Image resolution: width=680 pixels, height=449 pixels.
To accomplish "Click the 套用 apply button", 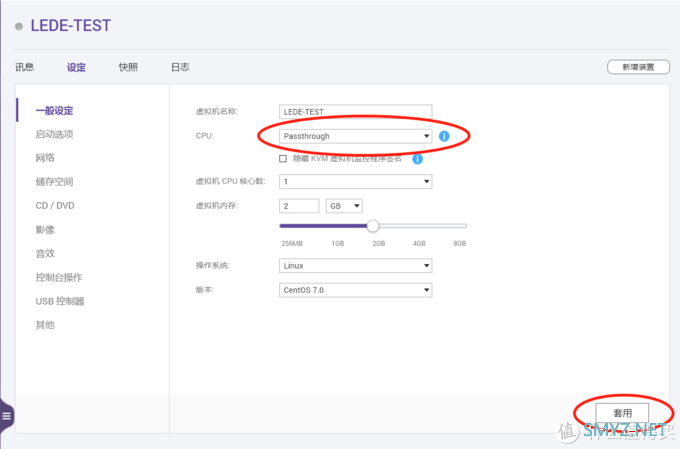I will click(622, 413).
